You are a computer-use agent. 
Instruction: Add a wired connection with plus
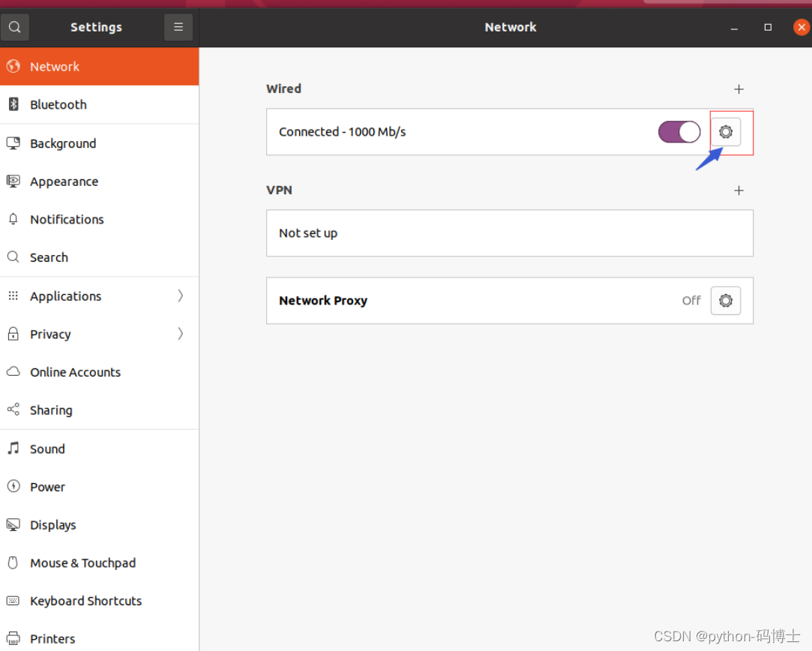pos(739,89)
